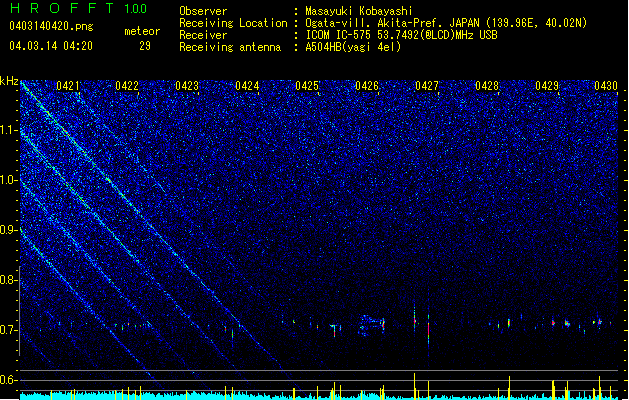Click the kHz axis unit label
The image size is (629, 400).
tap(9, 81)
